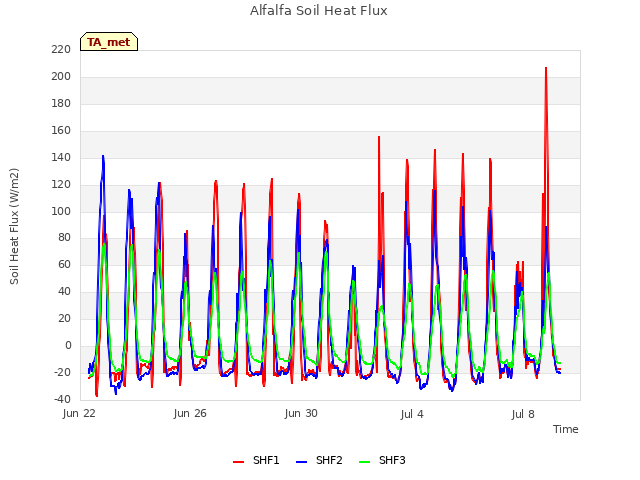This screenshot has width=640, height=480.
Task: Toggle the SHF1 series legend entry
Action: point(256,460)
